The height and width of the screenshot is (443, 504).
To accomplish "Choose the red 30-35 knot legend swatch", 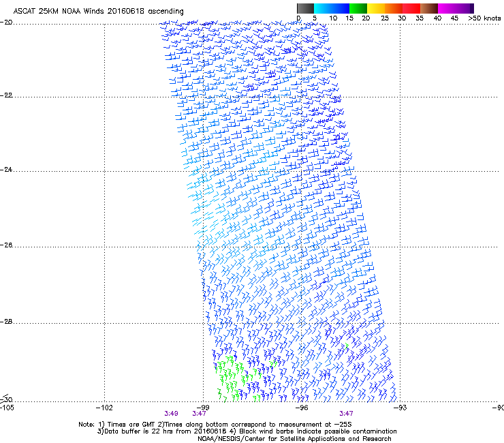I will [411, 8].
